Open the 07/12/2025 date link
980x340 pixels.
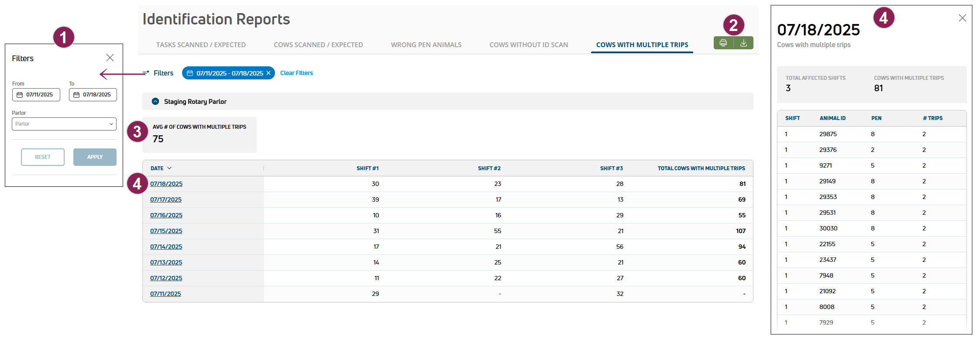[x=166, y=278]
